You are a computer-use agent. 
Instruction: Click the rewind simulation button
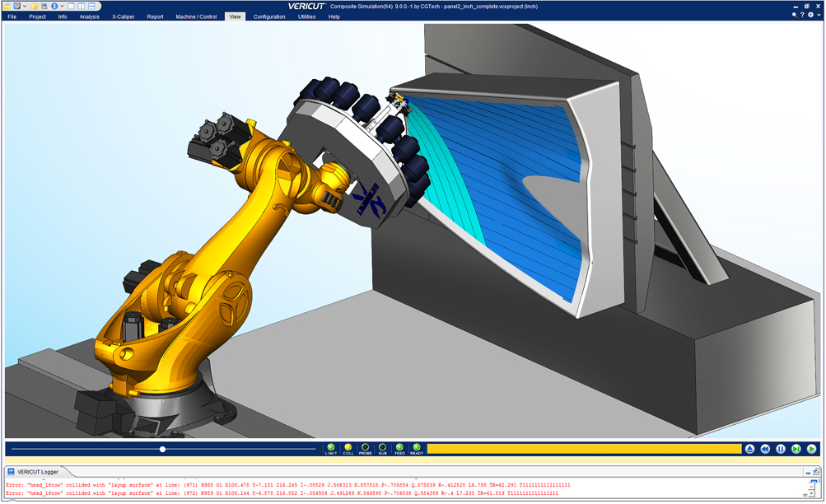765,449
